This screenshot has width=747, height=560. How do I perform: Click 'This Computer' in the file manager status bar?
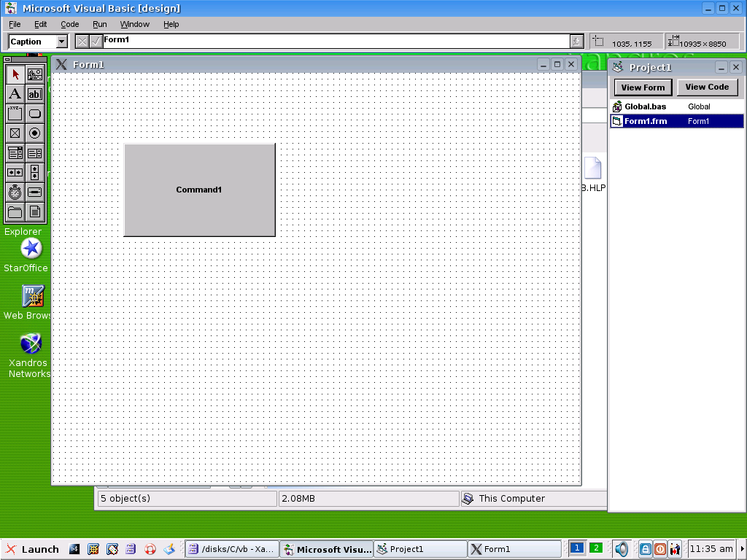[511, 498]
